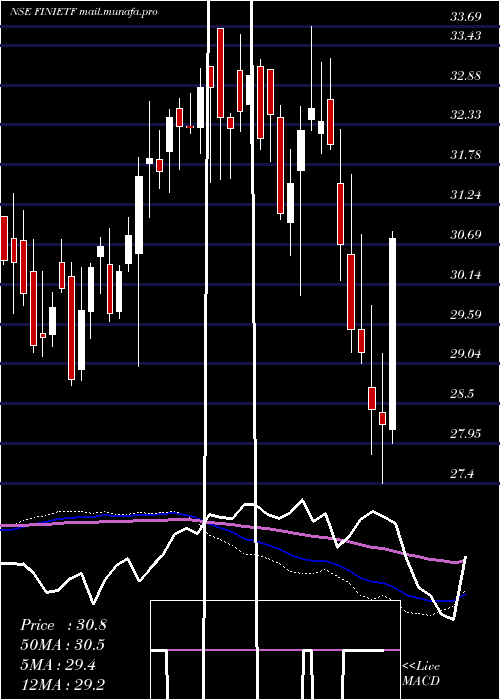Click the 32.88 price axis label
Viewport: 500px width, 700px height.
click(x=466, y=75)
